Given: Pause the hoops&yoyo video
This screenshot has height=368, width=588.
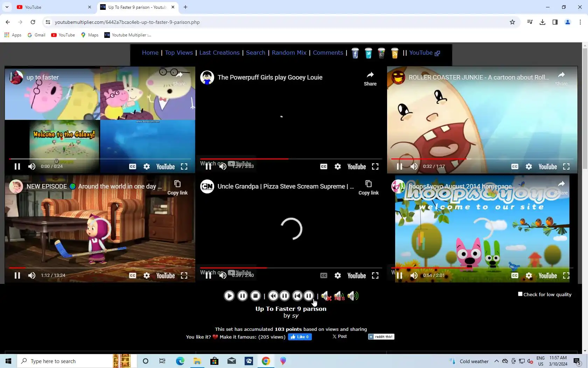Looking at the screenshot, I should (x=399, y=275).
